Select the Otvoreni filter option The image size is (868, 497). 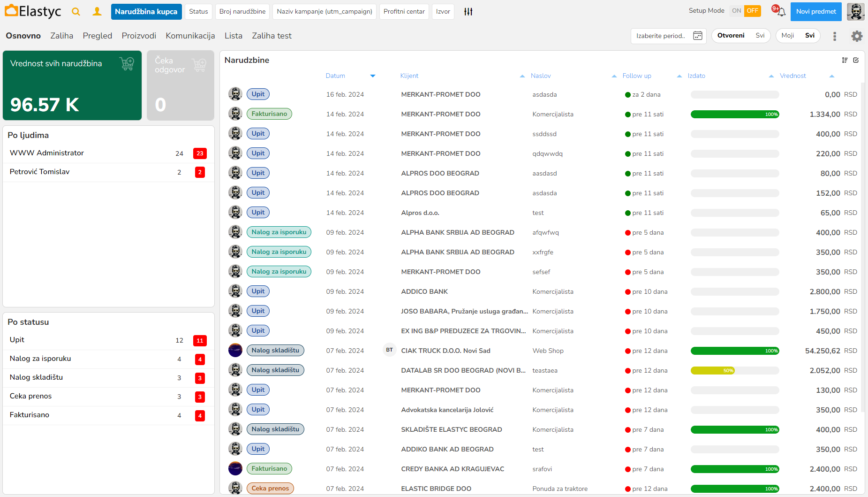point(731,36)
